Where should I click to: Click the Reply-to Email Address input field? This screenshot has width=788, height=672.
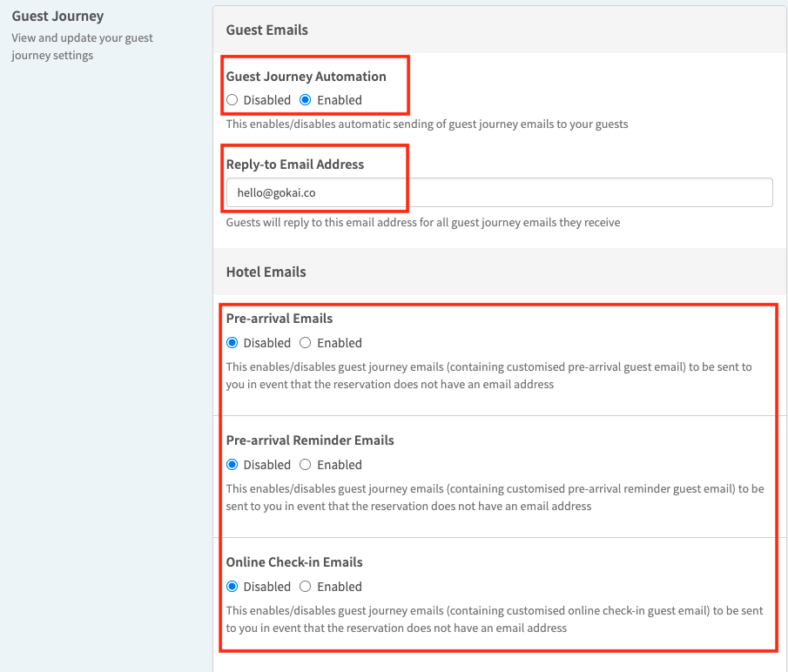(499, 193)
